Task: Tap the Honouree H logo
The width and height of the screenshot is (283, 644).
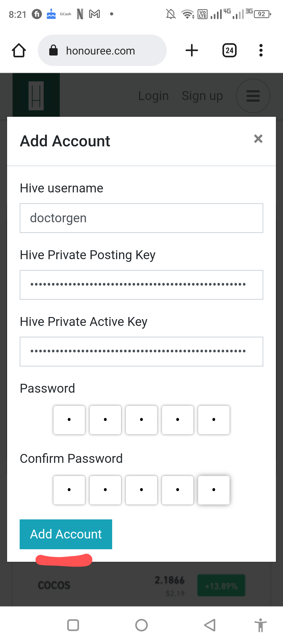Action: (x=36, y=95)
